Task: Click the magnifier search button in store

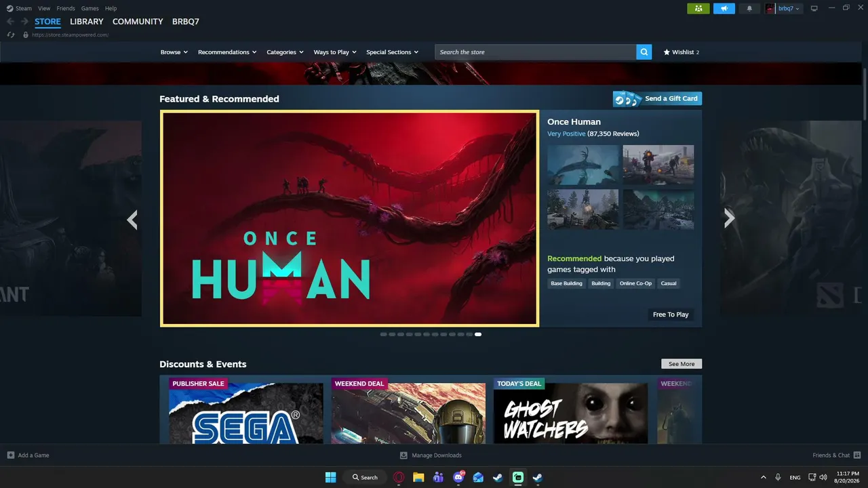Action: [644, 52]
